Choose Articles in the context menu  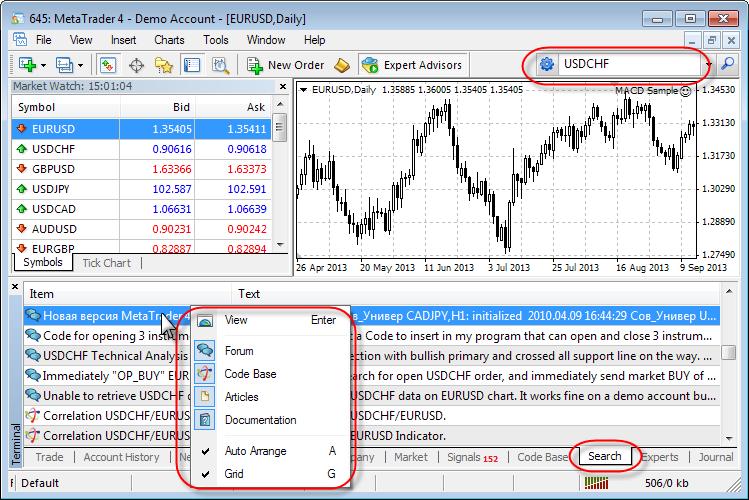(x=270, y=397)
